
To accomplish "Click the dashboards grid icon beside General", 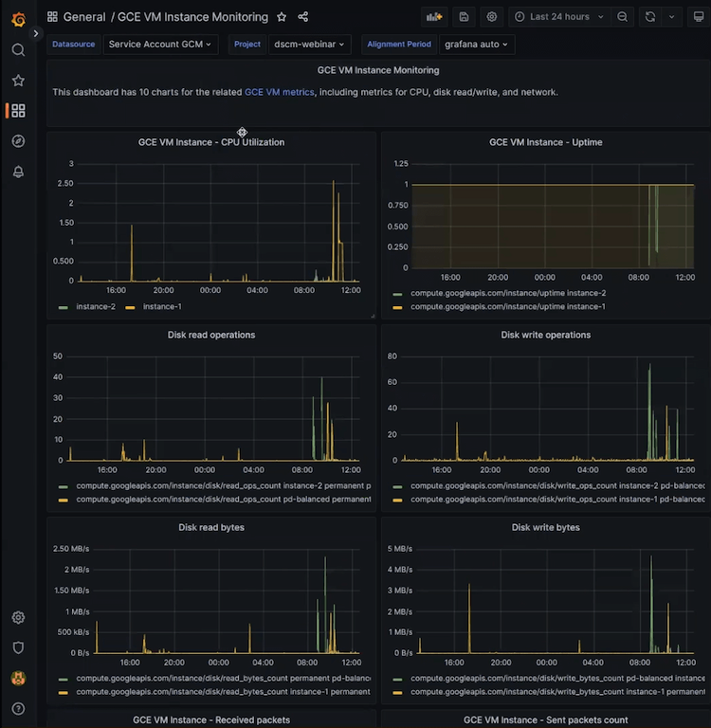I will (52, 17).
